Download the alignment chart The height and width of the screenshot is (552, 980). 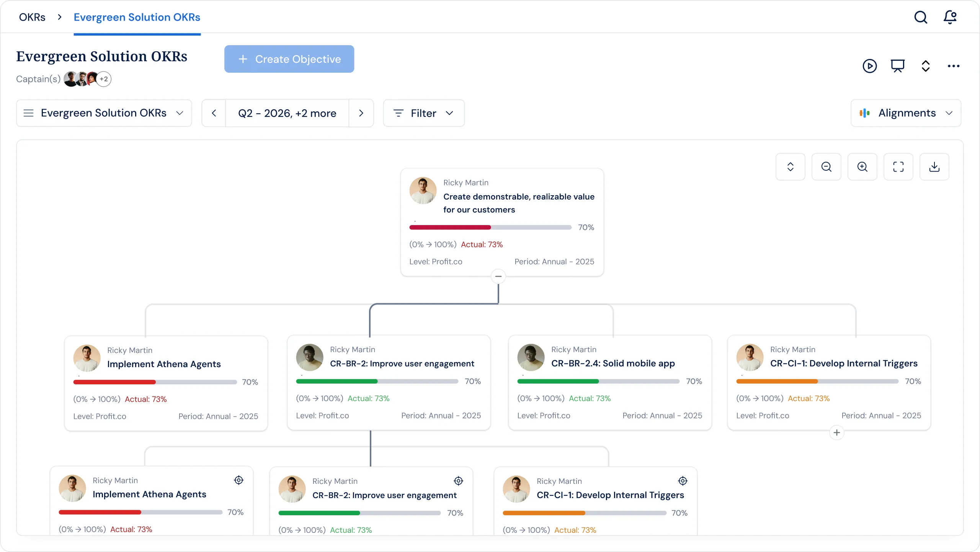(934, 167)
